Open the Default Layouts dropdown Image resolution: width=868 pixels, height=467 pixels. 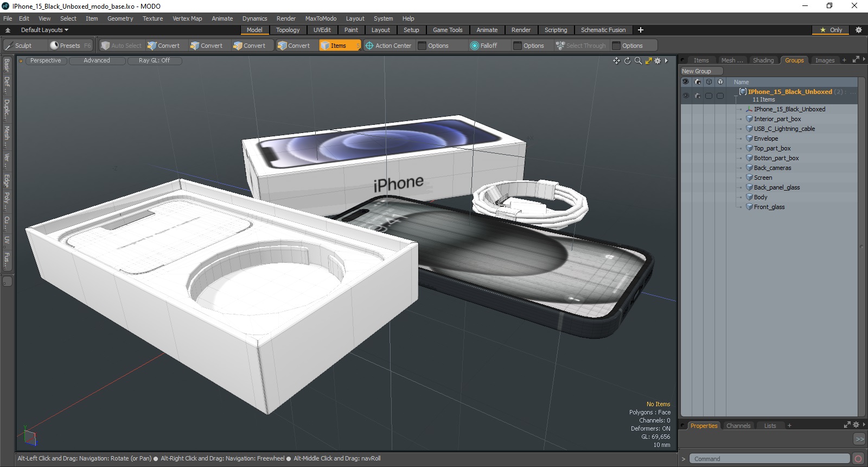click(x=44, y=30)
